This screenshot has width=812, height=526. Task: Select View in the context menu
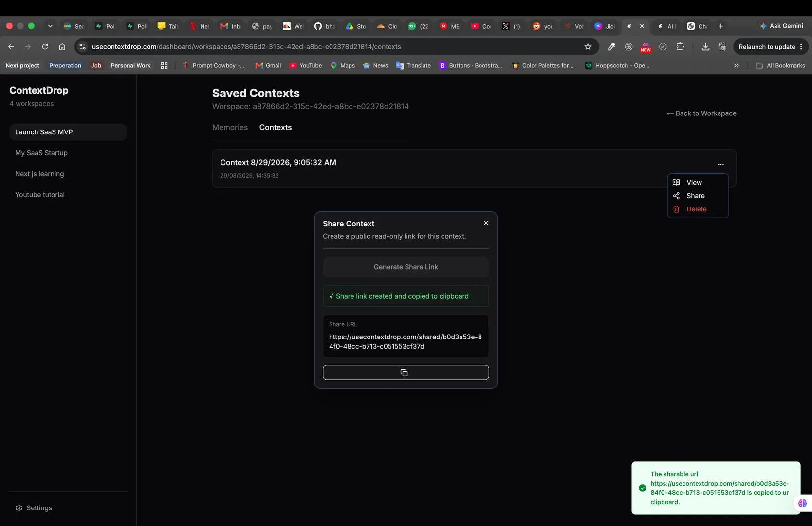pyautogui.click(x=697, y=182)
